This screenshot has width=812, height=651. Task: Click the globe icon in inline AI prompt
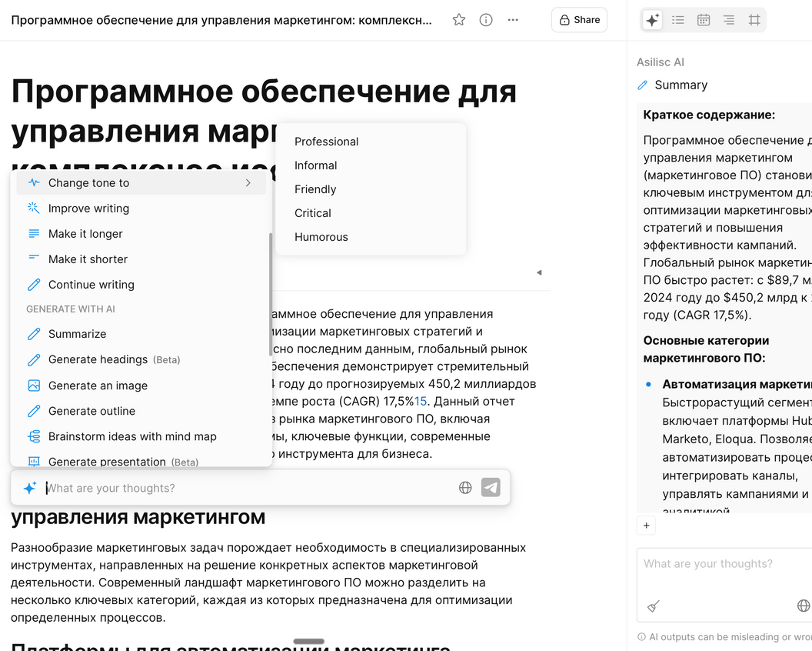[465, 488]
